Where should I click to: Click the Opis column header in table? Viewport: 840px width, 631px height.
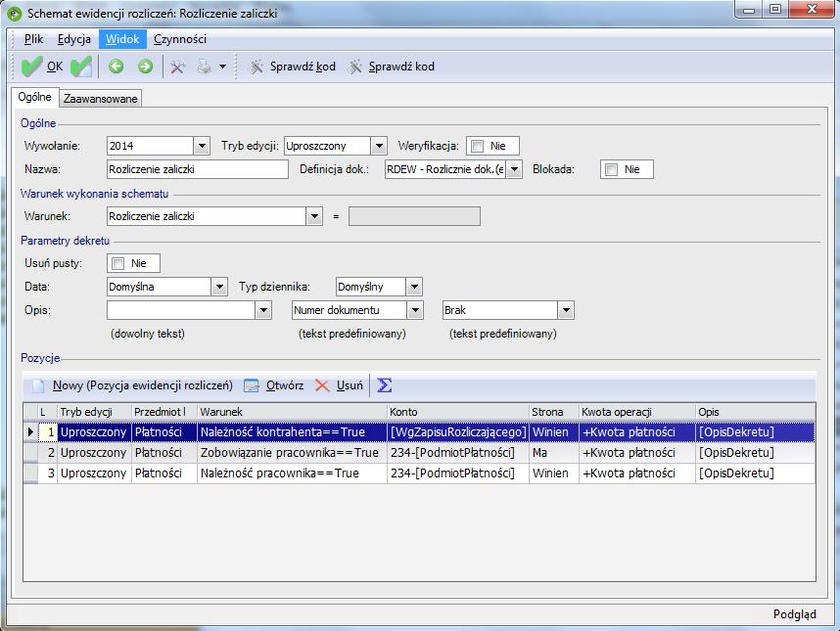tap(756, 412)
